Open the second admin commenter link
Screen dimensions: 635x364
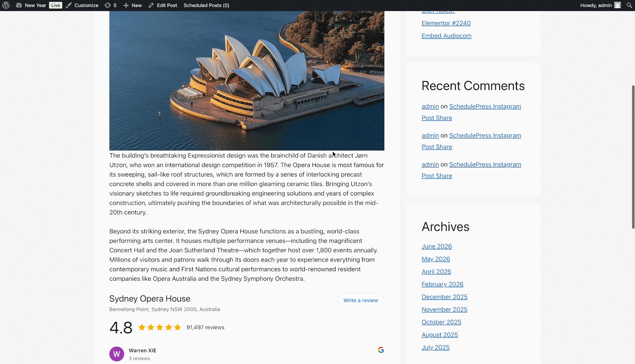coord(430,135)
